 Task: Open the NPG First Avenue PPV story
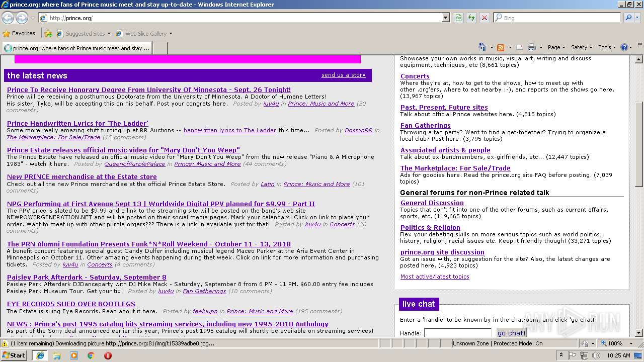pyautogui.click(x=161, y=204)
